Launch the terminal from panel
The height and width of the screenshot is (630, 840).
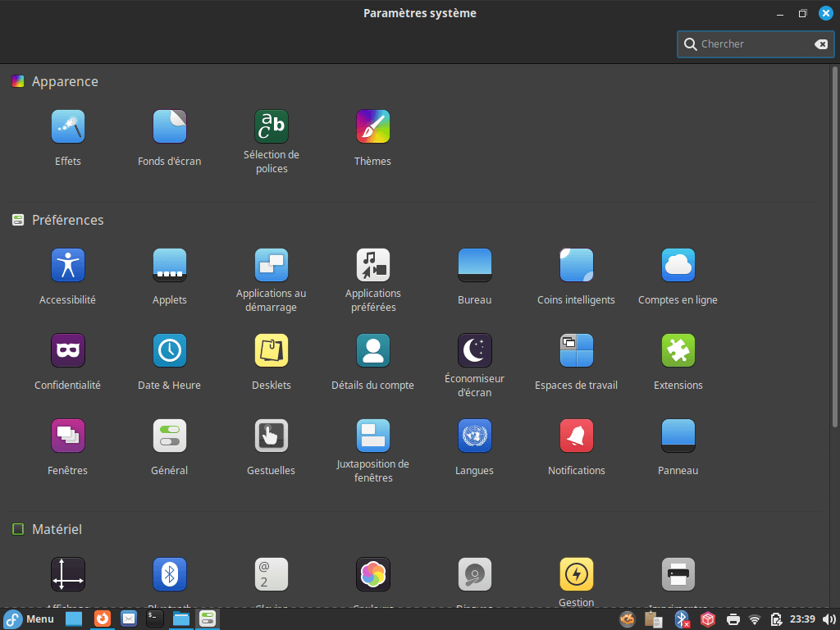click(155, 619)
